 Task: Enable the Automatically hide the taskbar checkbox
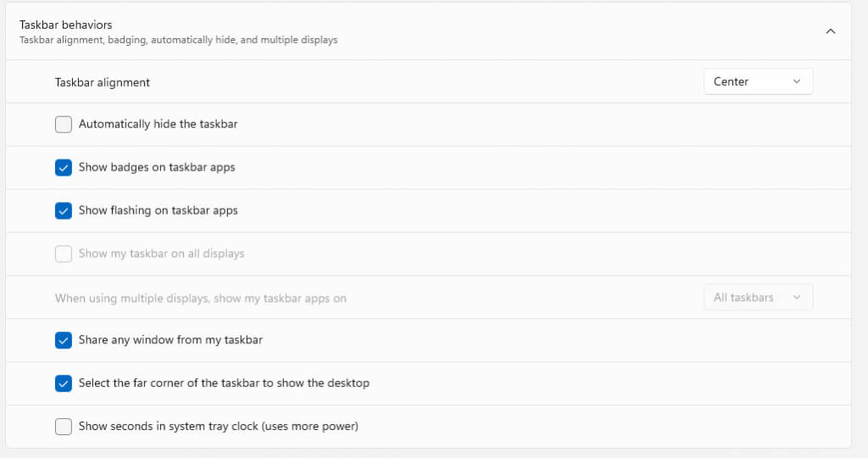click(x=64, y=125)
